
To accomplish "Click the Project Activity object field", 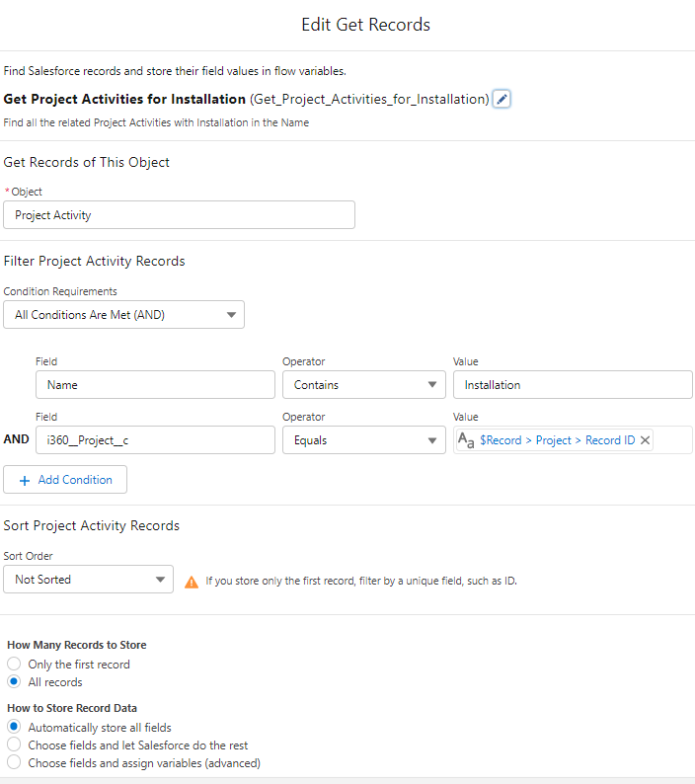I will click(179, 215).
